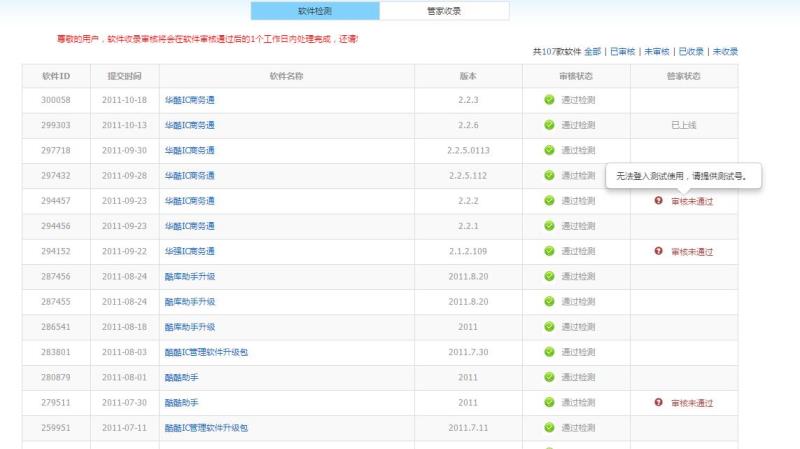Click red warning icon in row 294152

[x=659, y=251]
